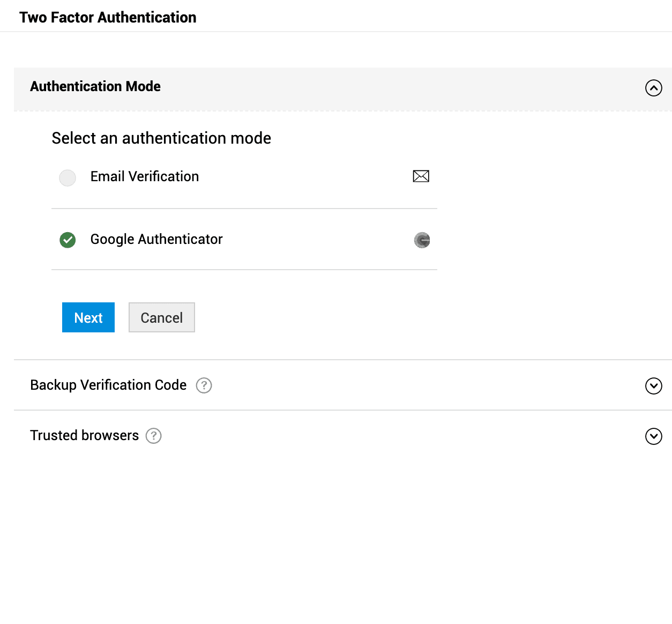Viewport: 672px width, 624px height.
Task: Click the Google Authenticator logo icon
Action: coord(422,240)
